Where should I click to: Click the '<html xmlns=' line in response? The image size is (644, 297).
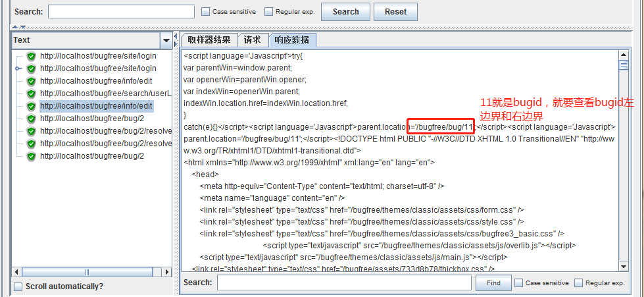tap(309, 163)
